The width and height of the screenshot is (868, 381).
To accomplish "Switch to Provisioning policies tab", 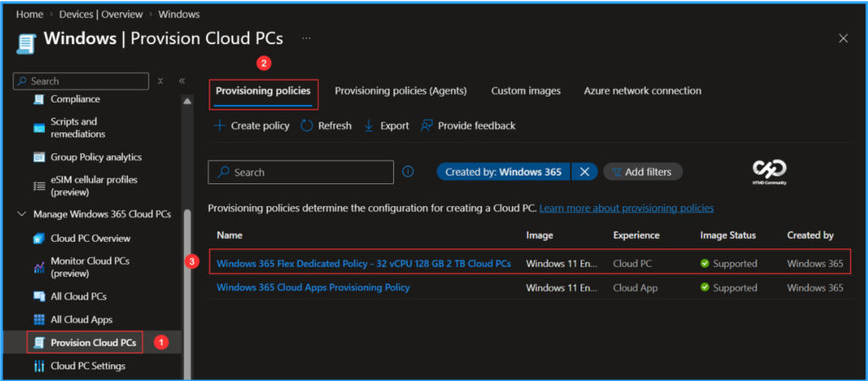I will [264, 91].
